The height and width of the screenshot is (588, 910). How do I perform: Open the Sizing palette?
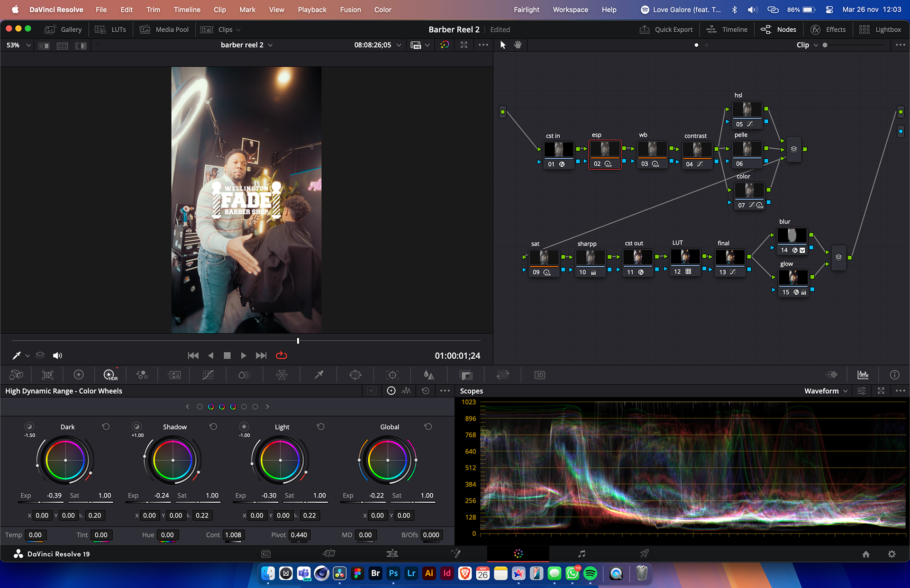coord(502,375)
